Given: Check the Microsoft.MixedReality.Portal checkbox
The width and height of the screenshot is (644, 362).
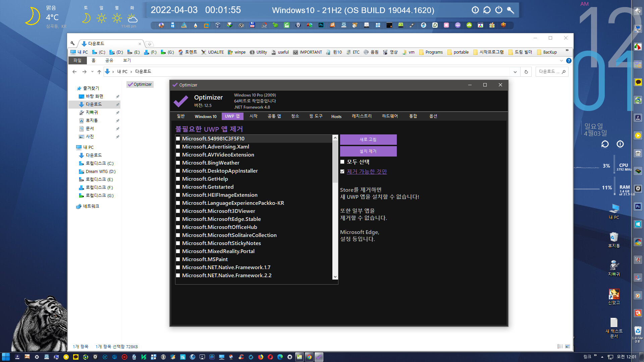Looking at the screenshot, I should coord(178,251).
